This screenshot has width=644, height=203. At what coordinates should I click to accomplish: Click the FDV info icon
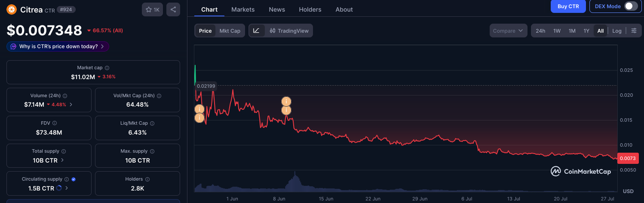[54, 123]
